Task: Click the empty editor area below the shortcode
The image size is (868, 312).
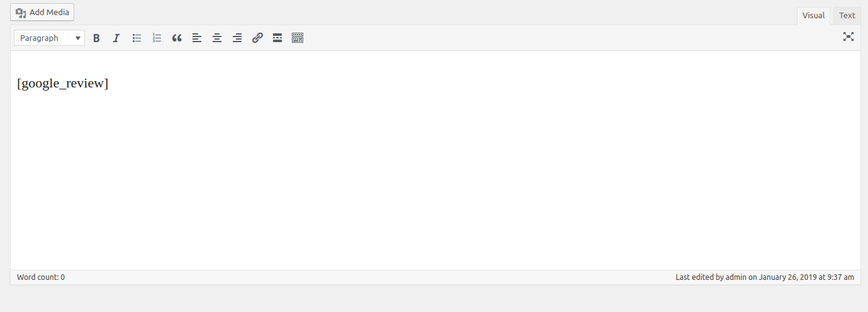Action: [x=435, y=182]
